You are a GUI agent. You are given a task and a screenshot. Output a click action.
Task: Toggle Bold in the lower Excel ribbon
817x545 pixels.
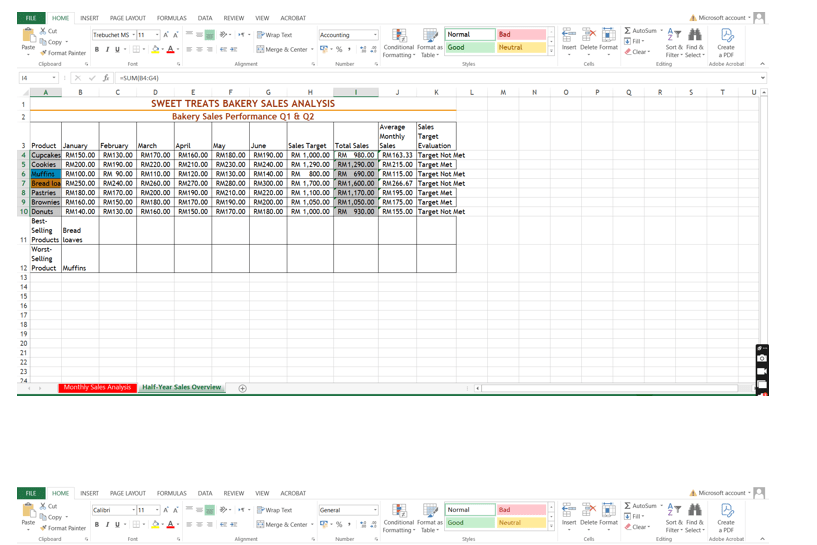(x=97, y=525)
